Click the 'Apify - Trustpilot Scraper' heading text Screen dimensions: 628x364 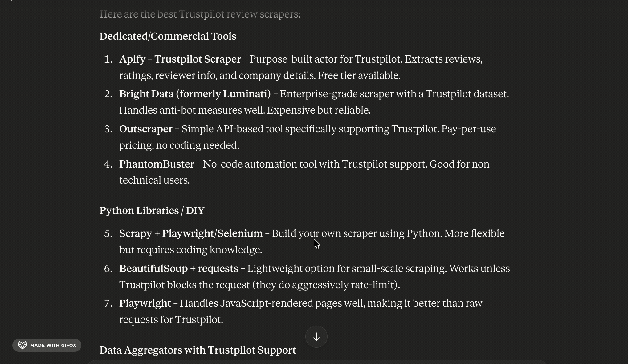click(180, 59)
